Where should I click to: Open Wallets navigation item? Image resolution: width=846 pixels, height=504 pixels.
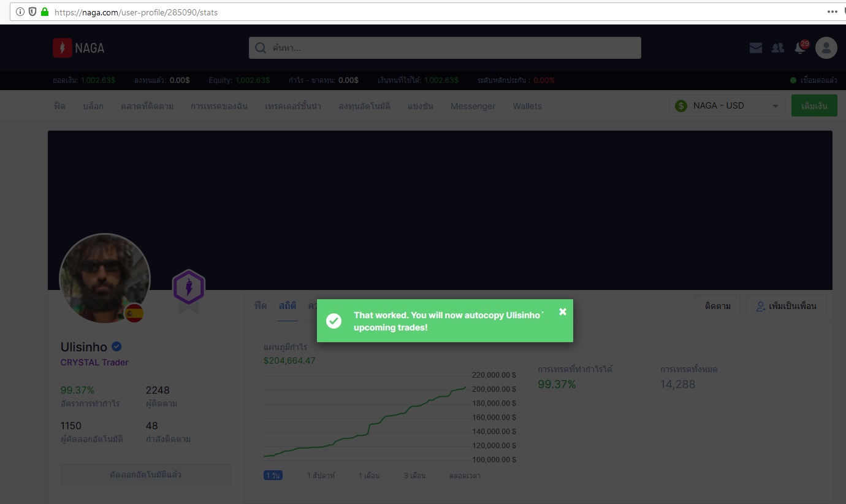527,106
